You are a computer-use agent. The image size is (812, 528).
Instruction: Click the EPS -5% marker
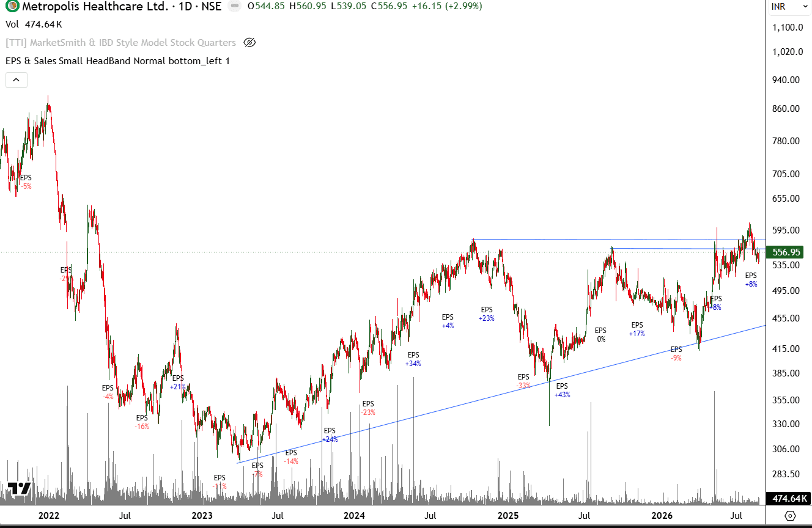[x=26, y=182]
